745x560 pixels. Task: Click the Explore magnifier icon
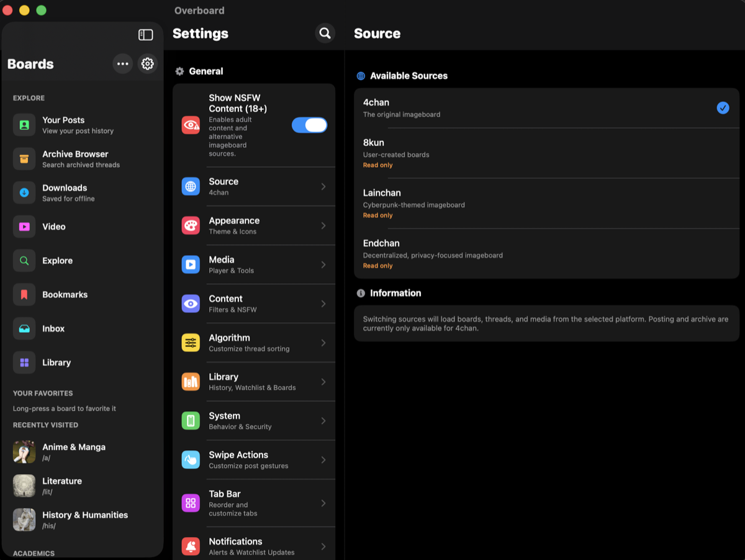24,260
